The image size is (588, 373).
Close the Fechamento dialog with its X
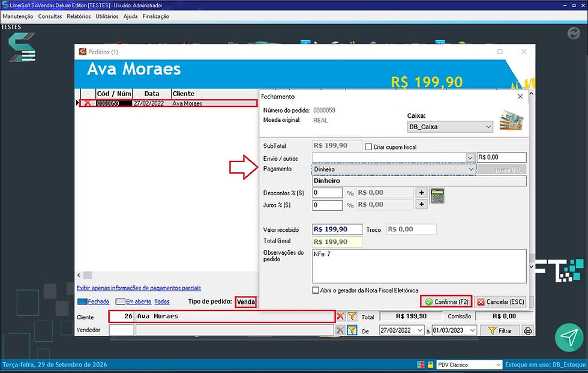pyautogui.click(x=520, y=97)
